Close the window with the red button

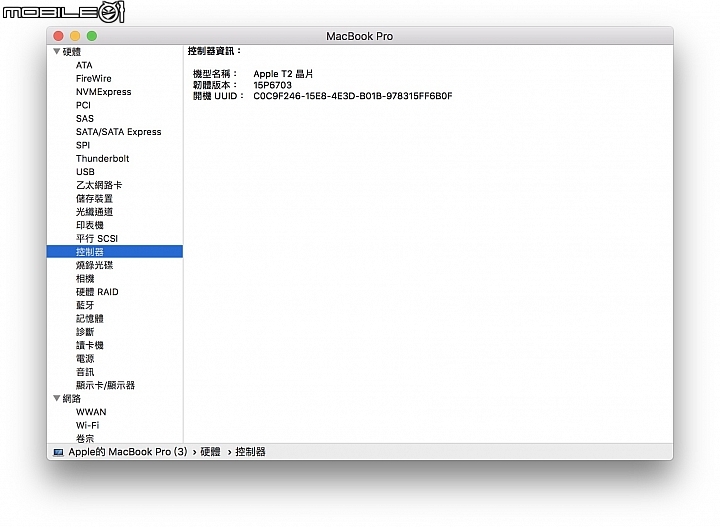pos(58,36)
